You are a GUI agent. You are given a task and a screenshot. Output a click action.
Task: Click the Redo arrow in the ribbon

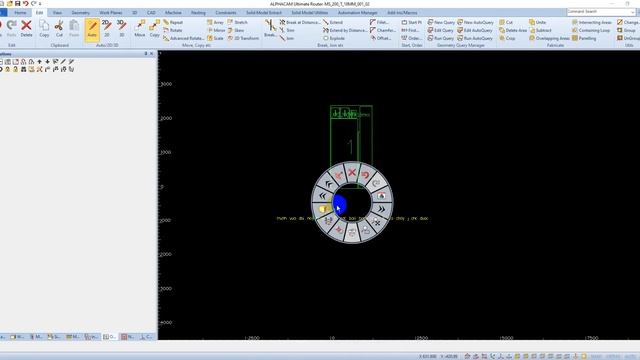point(11,28)
